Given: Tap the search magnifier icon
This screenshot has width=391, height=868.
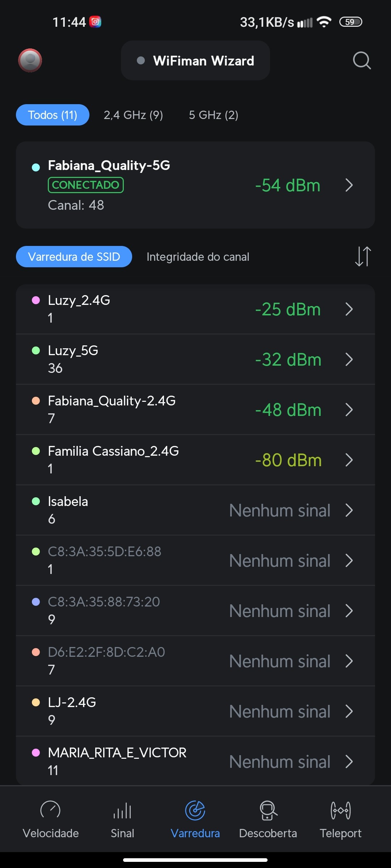Looking at the screenshot, I should (362, 60).
